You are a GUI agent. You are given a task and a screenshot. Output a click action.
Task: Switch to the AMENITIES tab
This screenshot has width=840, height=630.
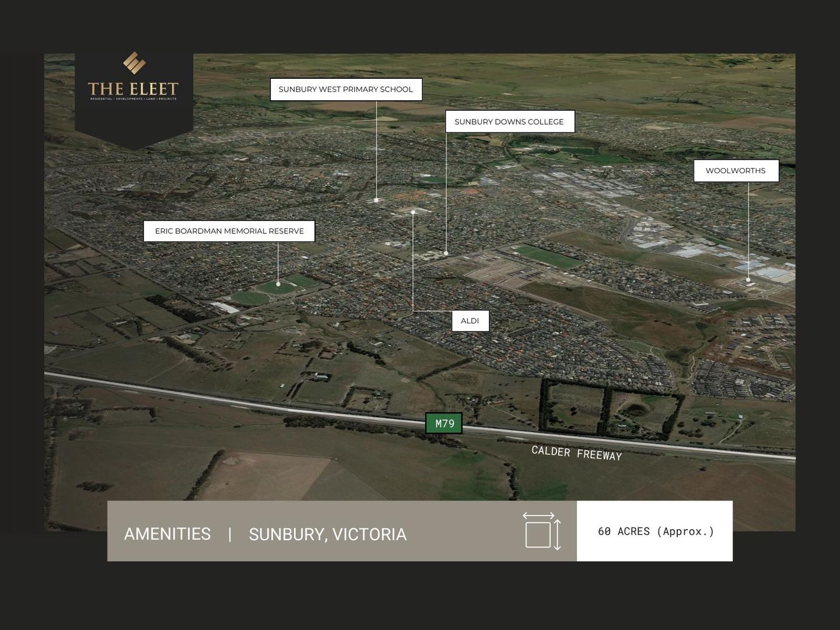(x=167, y=534)
